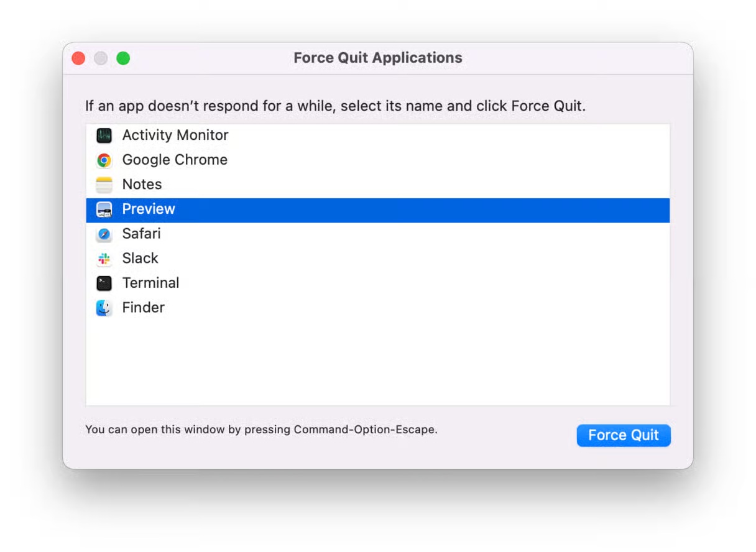Click the highlighted Preview row text

point(149,209)
